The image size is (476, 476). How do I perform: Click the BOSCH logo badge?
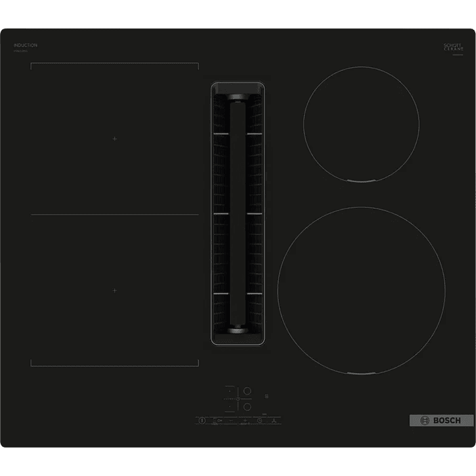tap(436, 420)
